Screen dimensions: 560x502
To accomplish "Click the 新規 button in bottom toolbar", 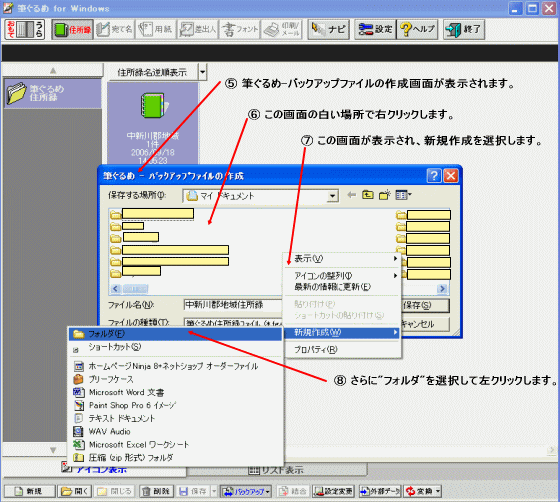I will coord(30,491).
